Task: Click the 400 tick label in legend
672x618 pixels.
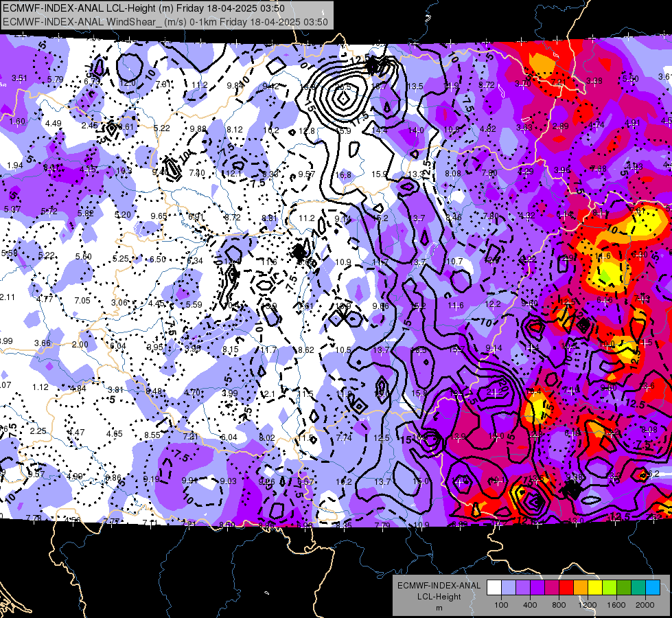Action: coord(530,605)
